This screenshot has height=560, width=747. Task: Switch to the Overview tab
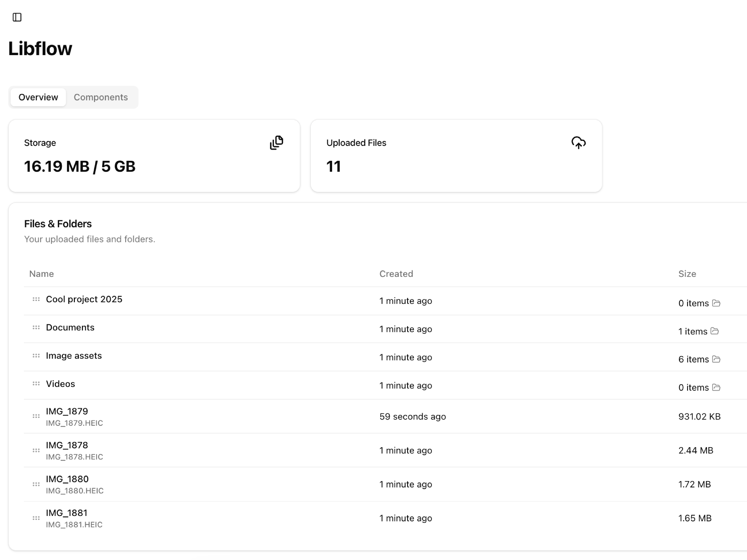pyautogui.click(x=38, y=97)
